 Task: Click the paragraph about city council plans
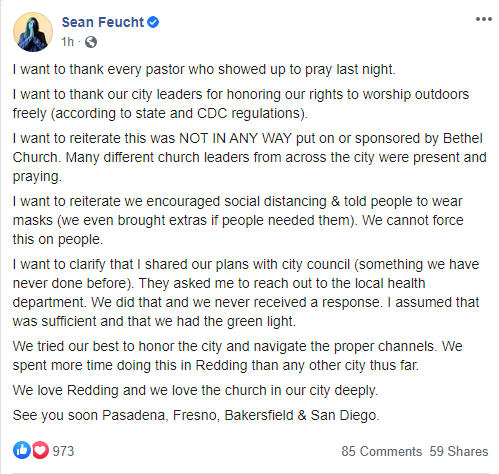coord(246,293)
